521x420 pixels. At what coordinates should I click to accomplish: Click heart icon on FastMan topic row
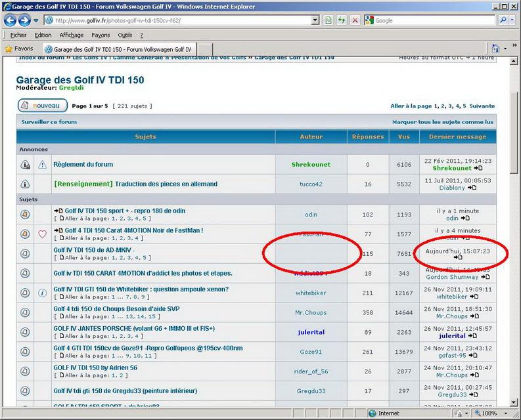point(42,234)
